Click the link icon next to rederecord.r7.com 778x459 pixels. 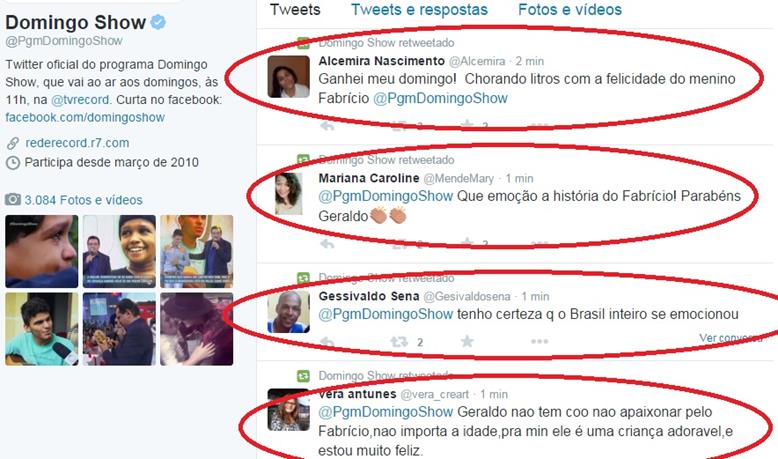[13, 143]
